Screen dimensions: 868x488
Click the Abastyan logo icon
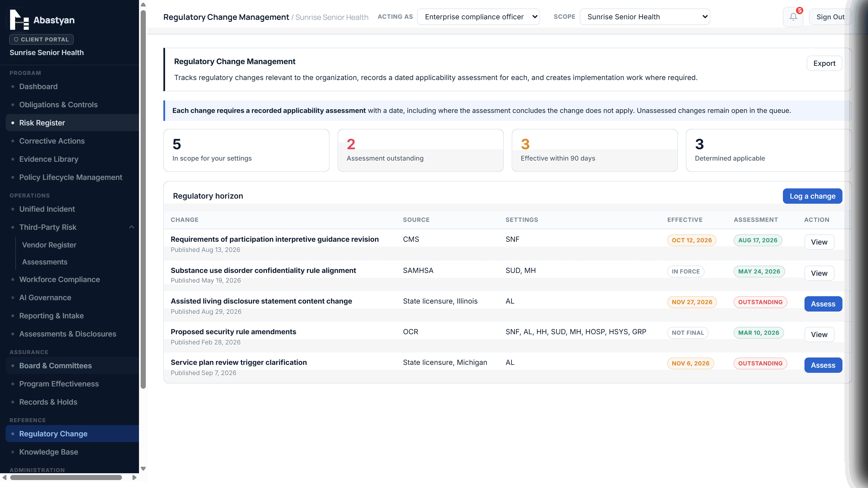click(x=19, y=20)
